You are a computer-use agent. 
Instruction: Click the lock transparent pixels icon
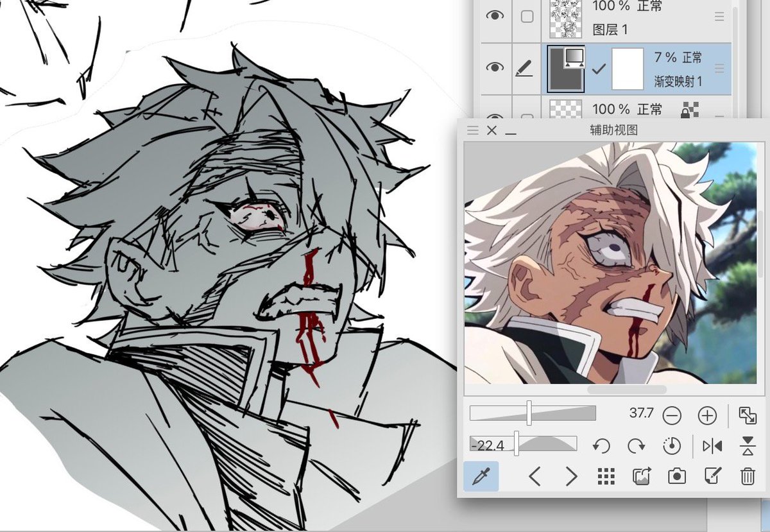coord(690,111)
